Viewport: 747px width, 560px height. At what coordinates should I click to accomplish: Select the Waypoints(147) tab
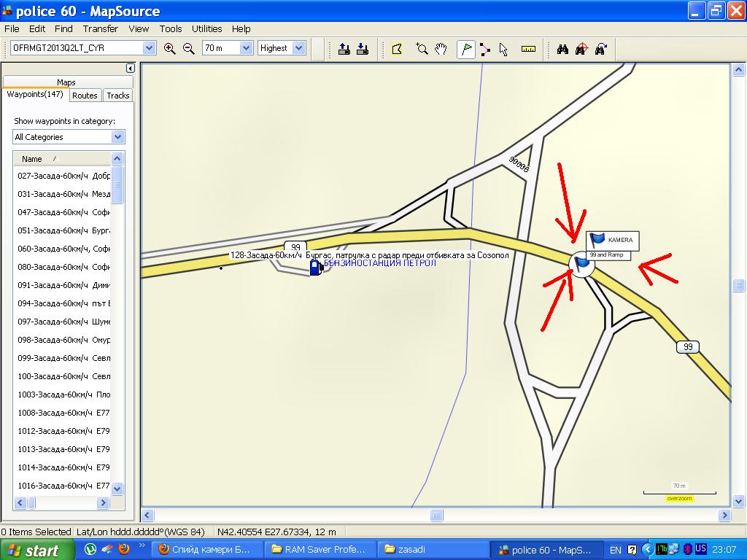tap(35, 94)
